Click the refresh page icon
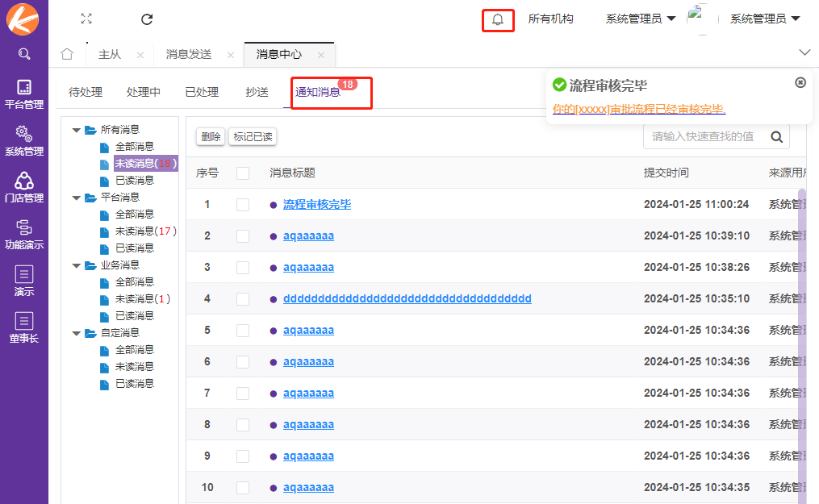 point(147,19)
